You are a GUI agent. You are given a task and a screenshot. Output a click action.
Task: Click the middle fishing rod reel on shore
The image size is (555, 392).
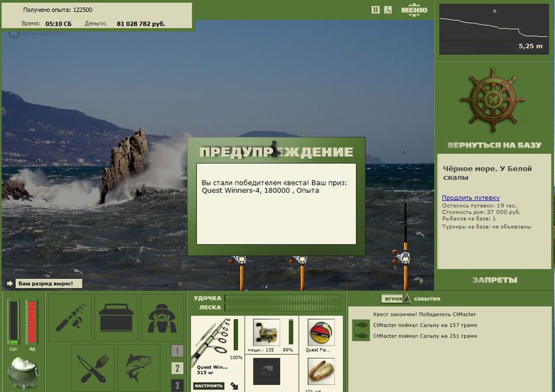tap(300, 260)
